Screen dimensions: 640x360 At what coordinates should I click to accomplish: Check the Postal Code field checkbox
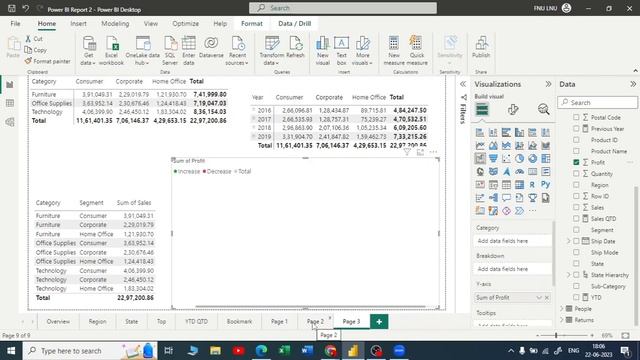[x=576, y=117]
